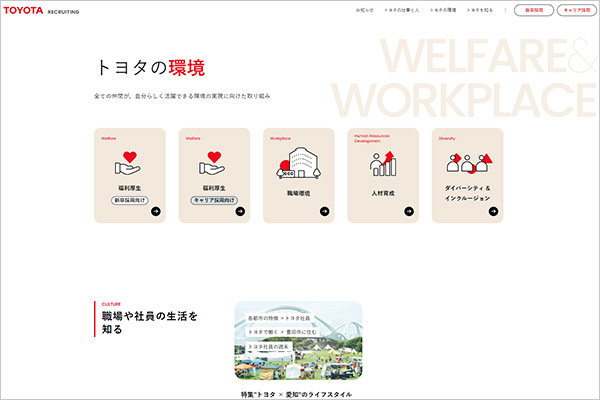Click the TOYOTA Recruiting logo
The width and height of the screenshot is (600, 400).
pyautogui.click(x=41, y=11)
